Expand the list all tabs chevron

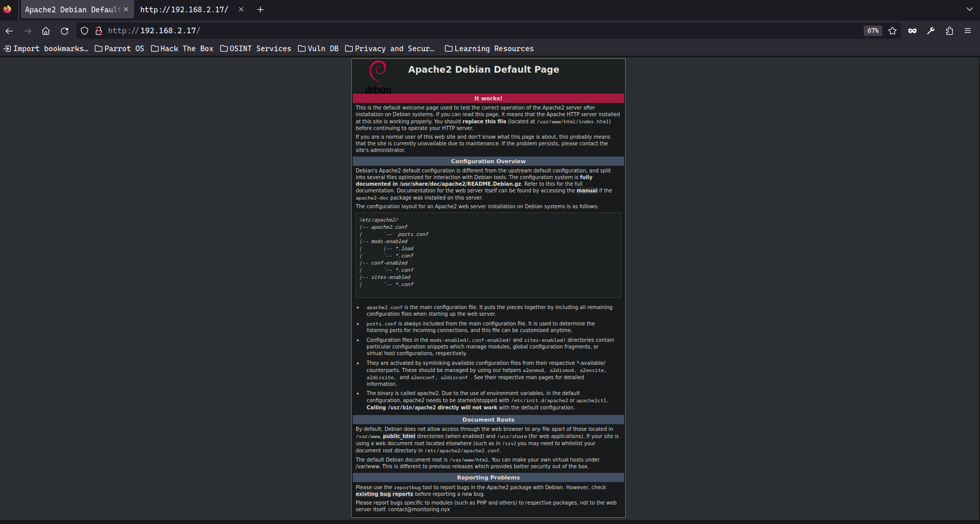[x=969, y=9]
